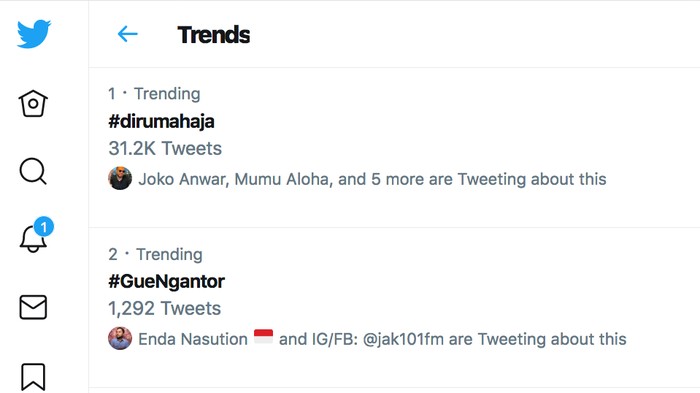Click the Indonesian flag emoji
The image size is (700, 393).
263,336
